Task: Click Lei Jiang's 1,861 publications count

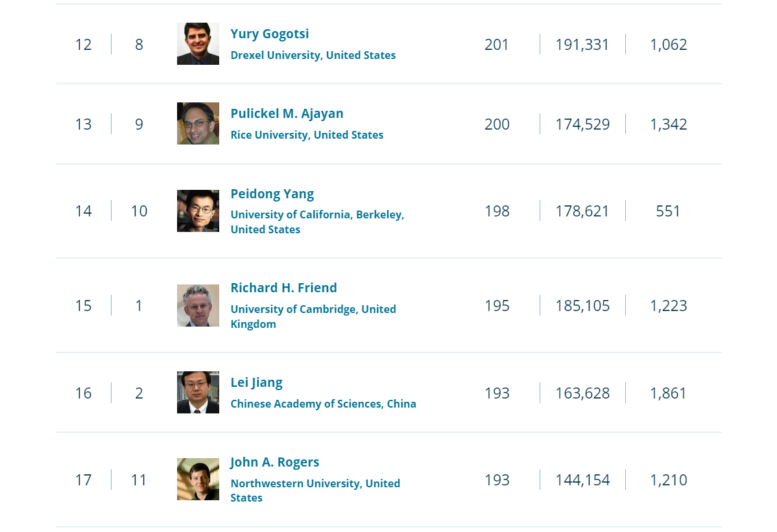Action: [668, 393]
